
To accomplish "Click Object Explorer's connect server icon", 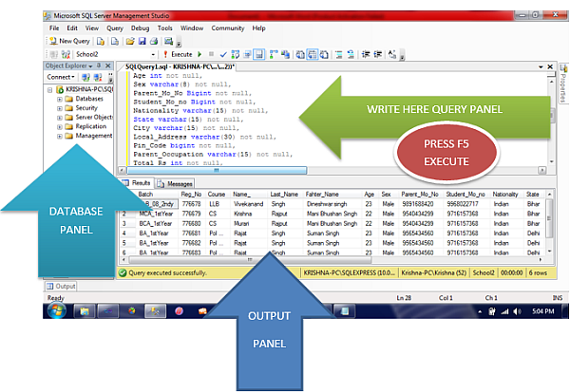I will [85, 78].
